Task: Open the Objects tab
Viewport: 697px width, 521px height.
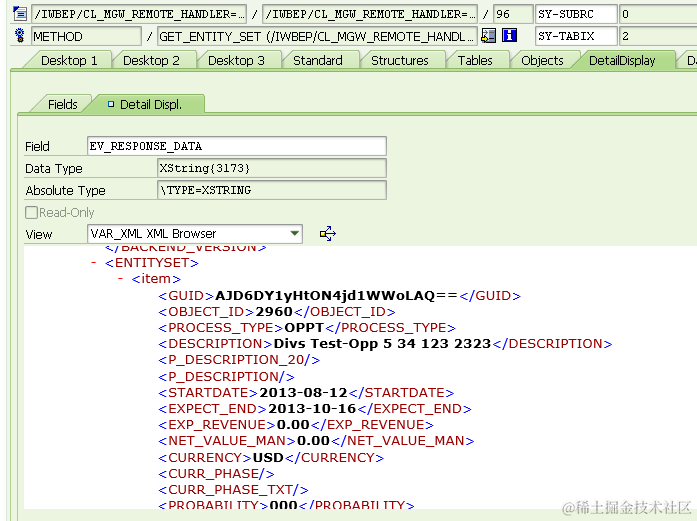Action: (x=542, y=60)
